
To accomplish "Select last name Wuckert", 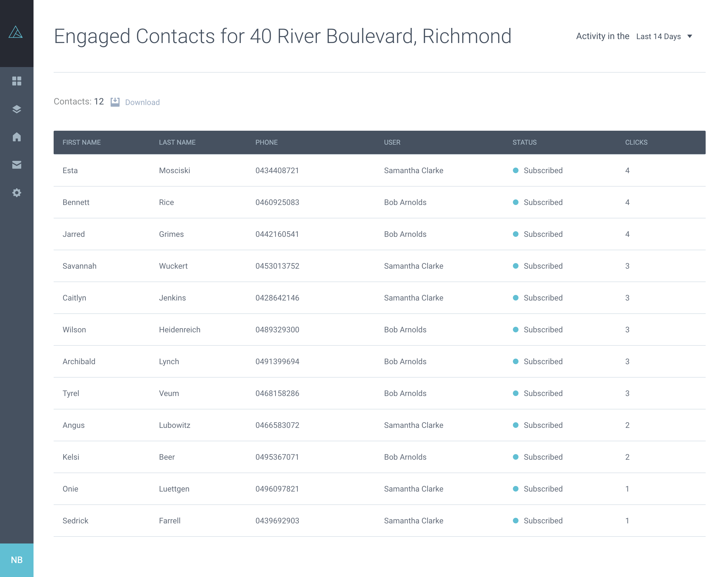I will [x=173, y=266].
